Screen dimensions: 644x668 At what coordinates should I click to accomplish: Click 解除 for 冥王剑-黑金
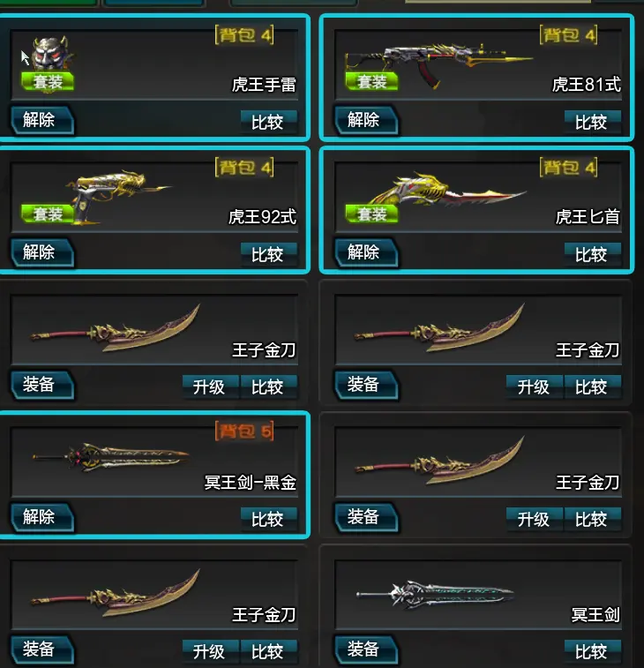coord(42,517)
